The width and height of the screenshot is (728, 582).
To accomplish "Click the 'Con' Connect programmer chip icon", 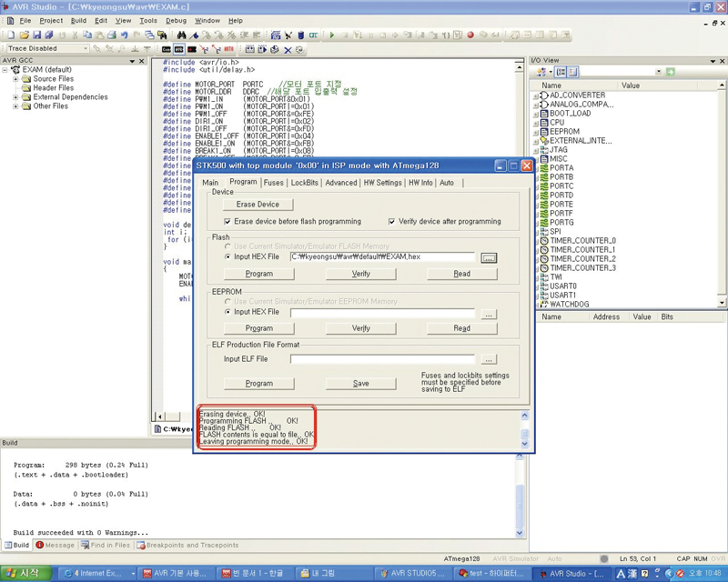I will tap(167, 49).
